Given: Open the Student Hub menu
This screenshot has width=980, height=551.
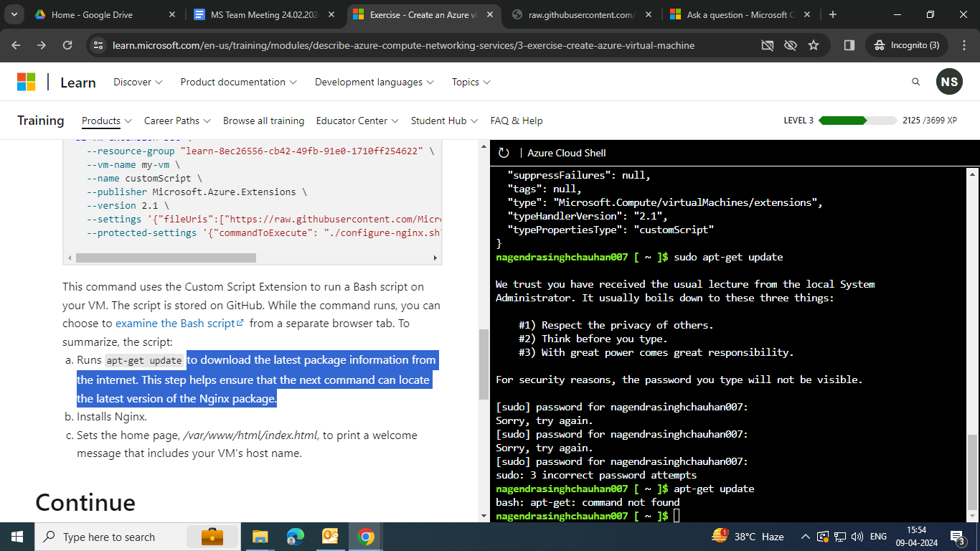Looking at the screenshot, I should click(x=445, y=121).
